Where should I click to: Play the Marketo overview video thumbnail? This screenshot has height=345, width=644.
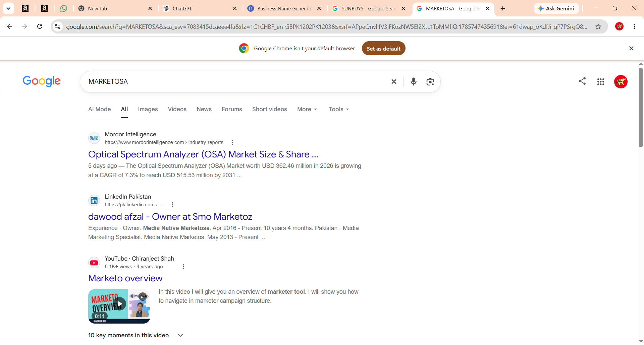coord(119,306)
